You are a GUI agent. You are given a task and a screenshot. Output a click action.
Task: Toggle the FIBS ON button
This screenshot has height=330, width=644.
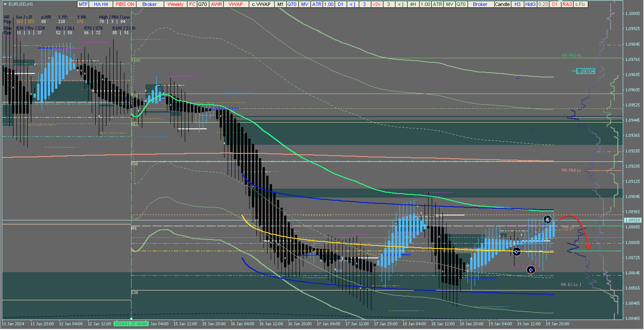click(125, 4)
